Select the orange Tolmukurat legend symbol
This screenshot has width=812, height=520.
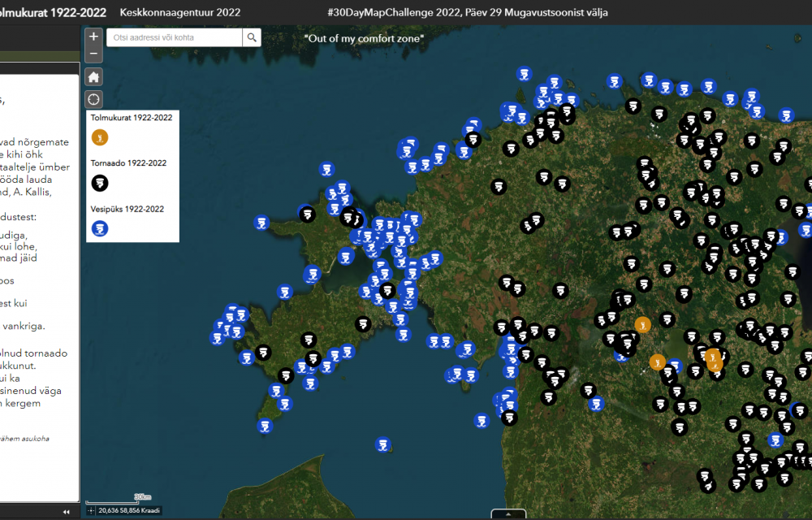pyautogui.click(x=99, y=137)
